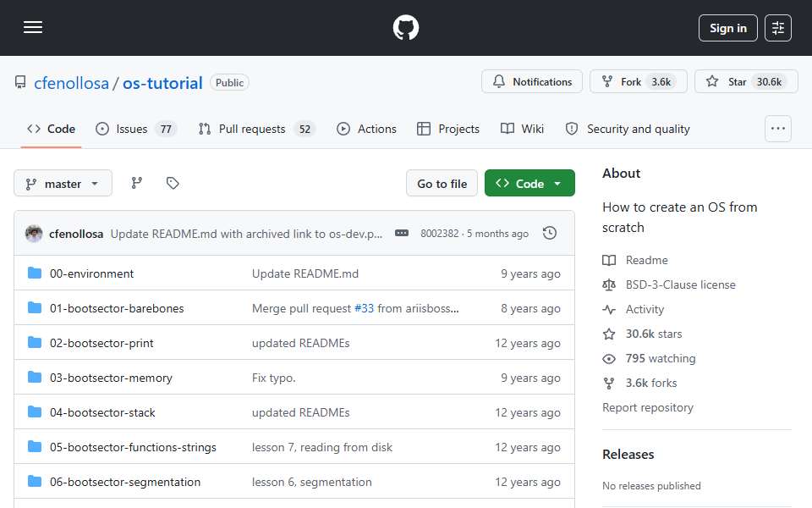Click folder icon beside 03-bootsector-memory
This screenshot has width=812, height=508.
click(x=35, y=378)
